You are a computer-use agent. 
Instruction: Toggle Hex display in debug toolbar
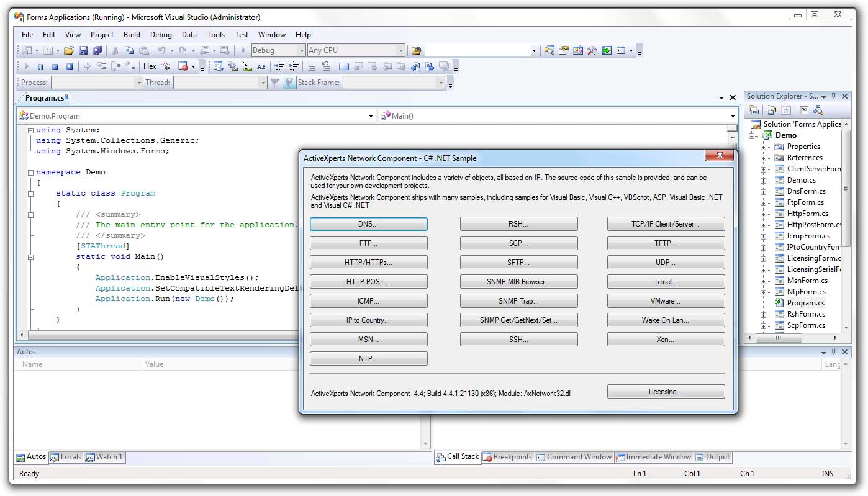point(150,66)
